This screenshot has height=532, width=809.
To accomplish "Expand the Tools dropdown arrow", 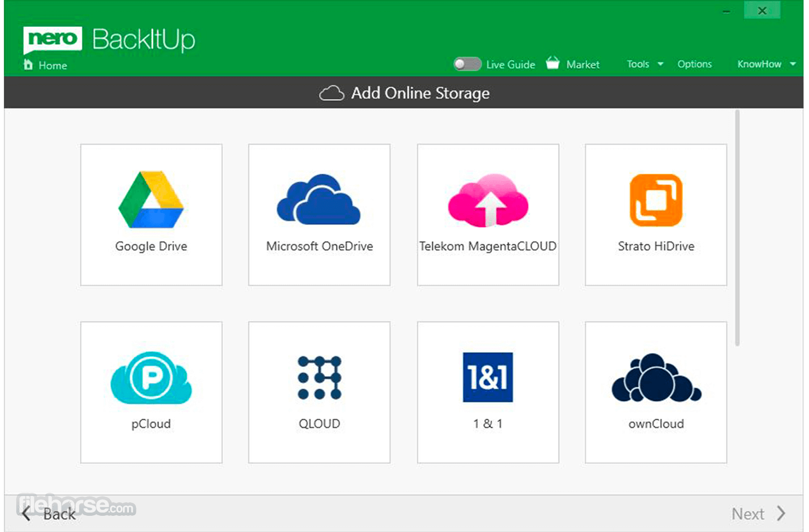I will (660, 64).
